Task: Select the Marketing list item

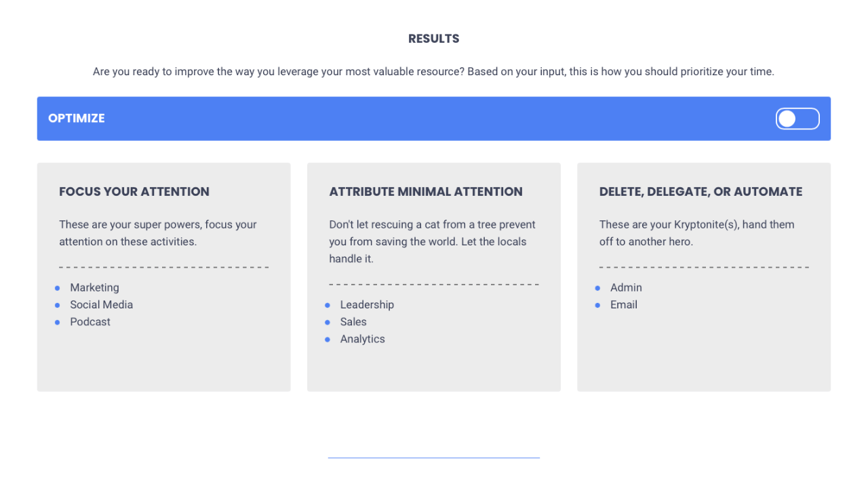Action: [x=94, y=287]
